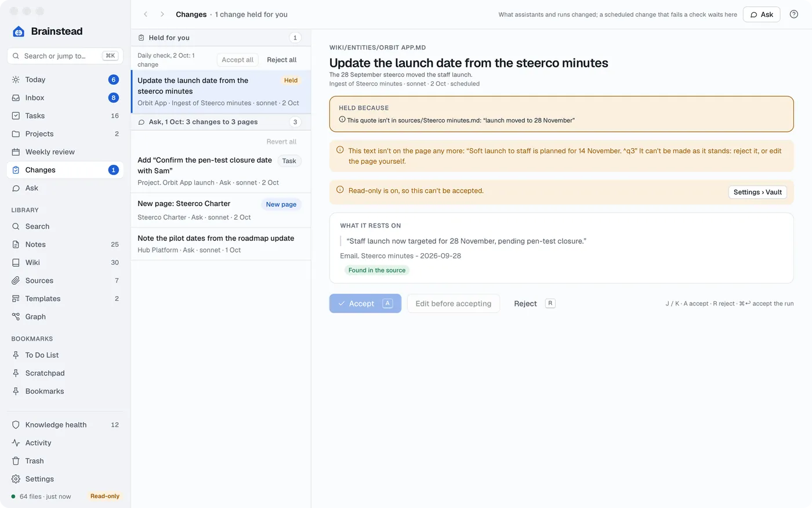This screenshot has width=812, height=508.
Task: Open the To Do List bookmark
Action: [65, 355]
